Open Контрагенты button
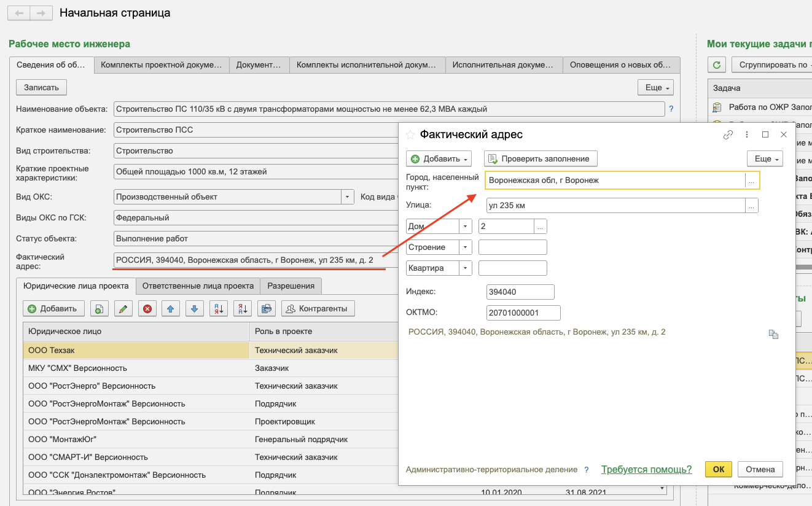 point(318,308)
